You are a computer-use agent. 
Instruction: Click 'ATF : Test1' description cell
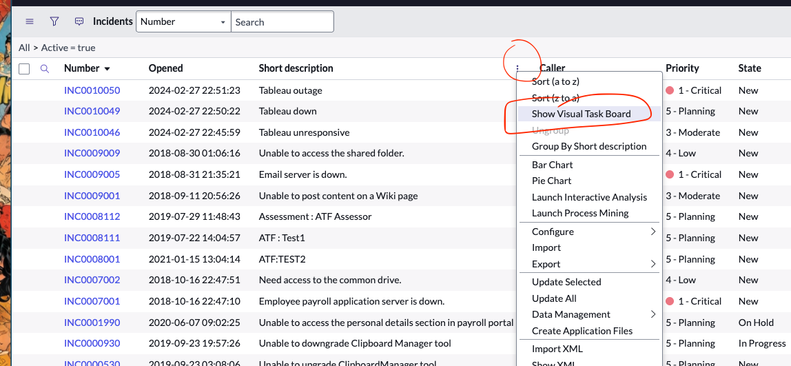pyautogui.click(x=281, y=238)
